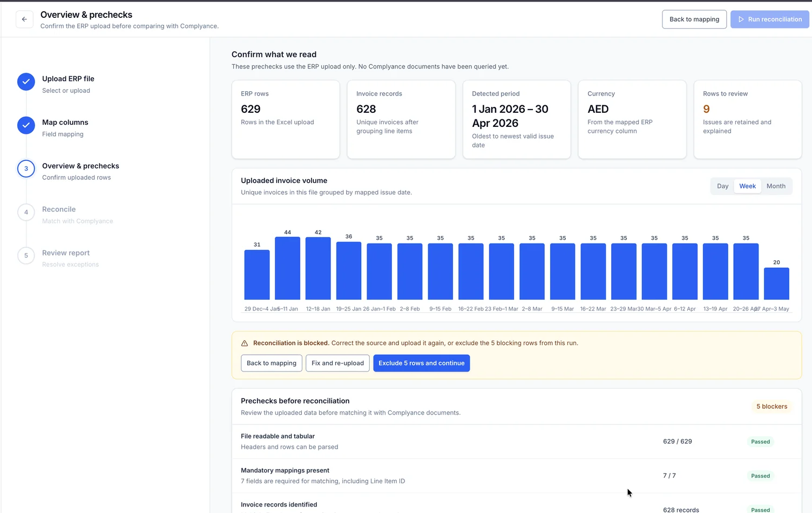Click the 5–11 Jan bar showing 44
The image size is (812, 513).
288,268
